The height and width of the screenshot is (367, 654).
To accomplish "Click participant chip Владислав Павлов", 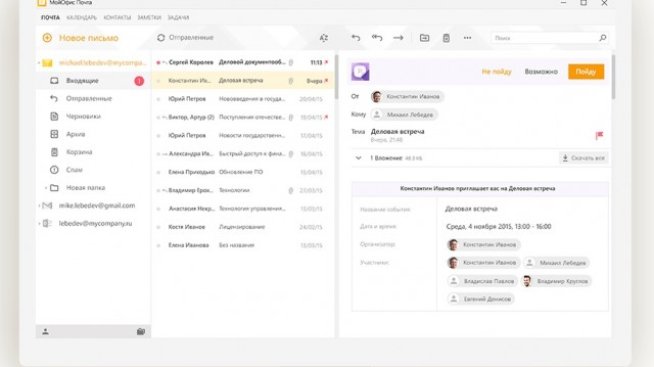I will pyautogui.click(x=482, y=281).
